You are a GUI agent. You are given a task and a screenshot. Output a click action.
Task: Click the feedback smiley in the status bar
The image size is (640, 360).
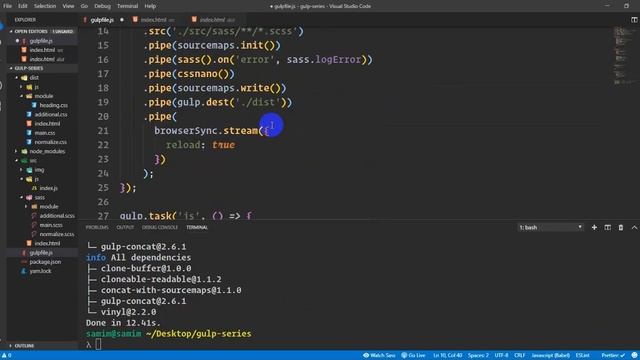point(634,355)
